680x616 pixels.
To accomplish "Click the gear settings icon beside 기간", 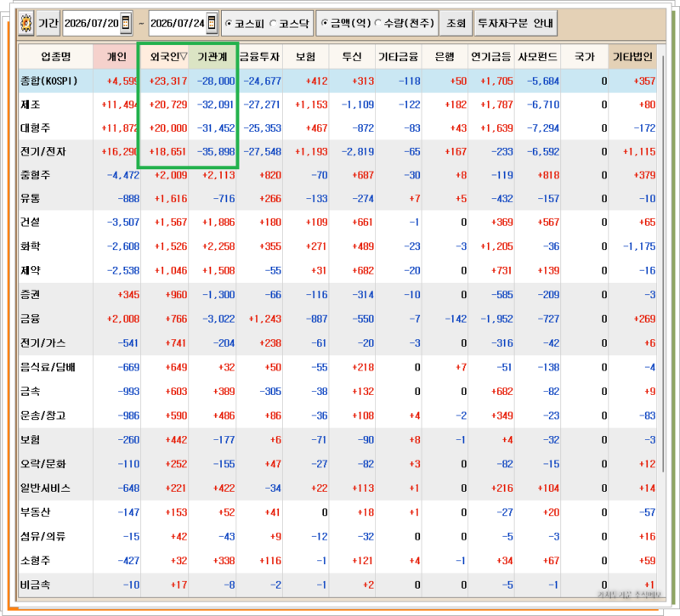I will click(x=26, y=23).
